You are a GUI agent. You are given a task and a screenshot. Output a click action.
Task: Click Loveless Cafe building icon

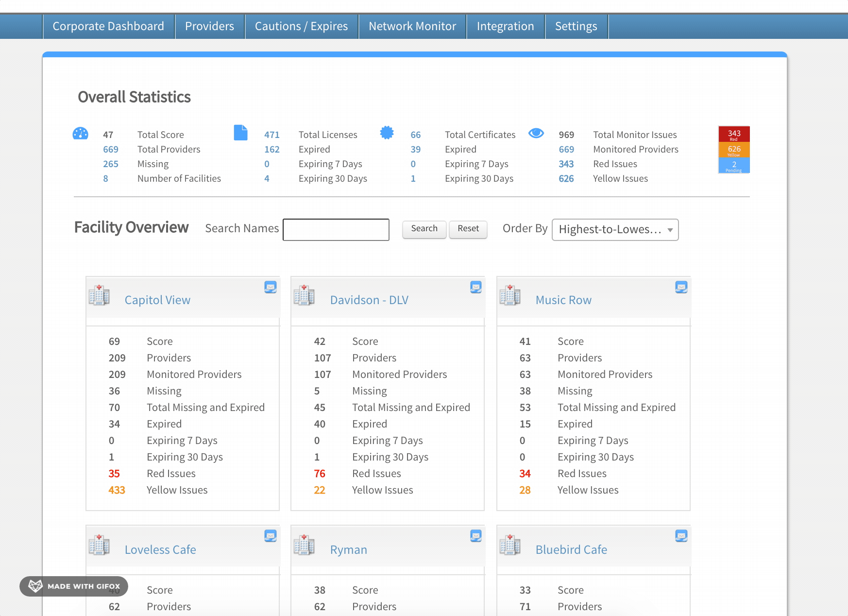click(99, 545)
